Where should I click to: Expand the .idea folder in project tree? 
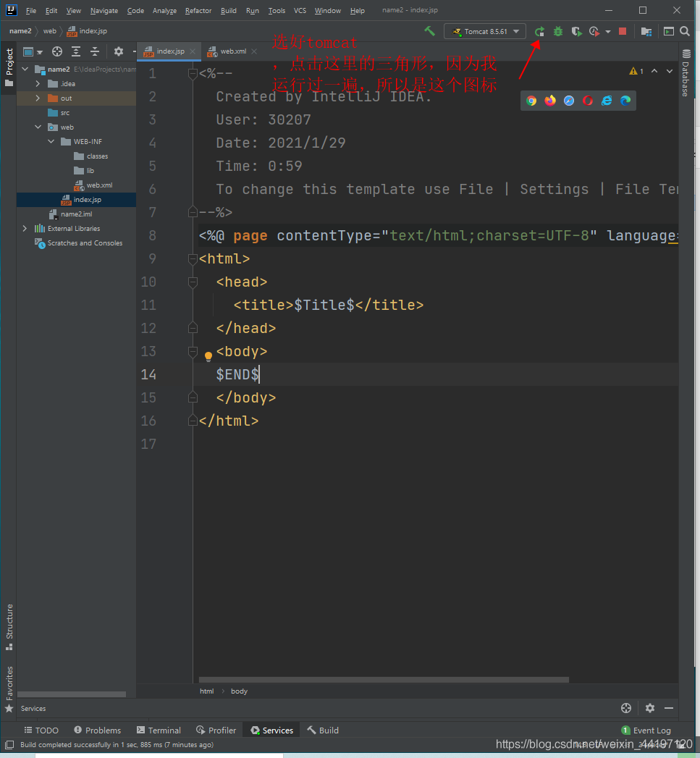(38, 84)
